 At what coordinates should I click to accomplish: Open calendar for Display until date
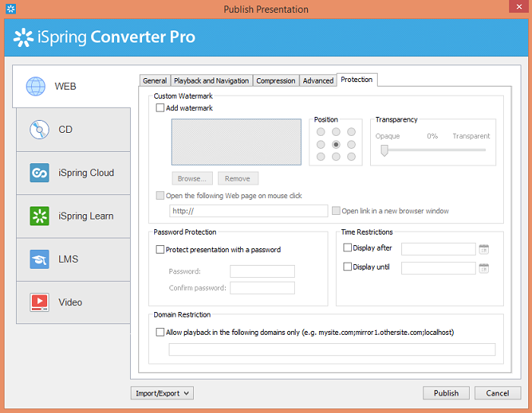click(x=484, y=268)
